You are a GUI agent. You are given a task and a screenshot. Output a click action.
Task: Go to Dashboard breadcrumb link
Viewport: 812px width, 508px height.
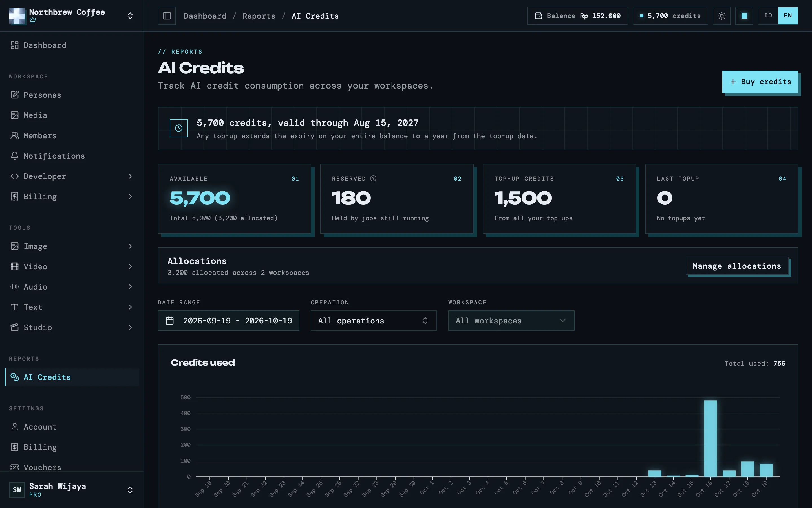click(x=205, y=16)
